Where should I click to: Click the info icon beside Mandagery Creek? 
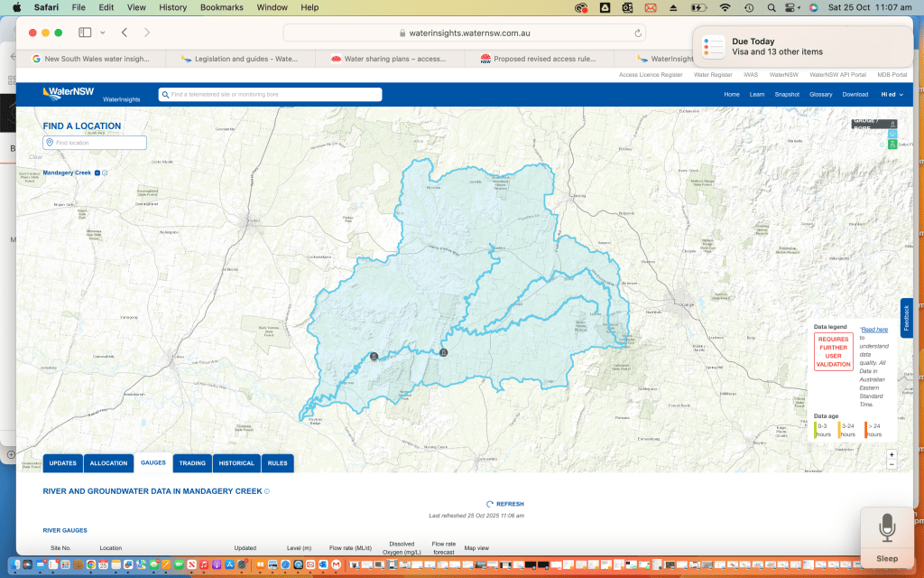pos(105,172)
